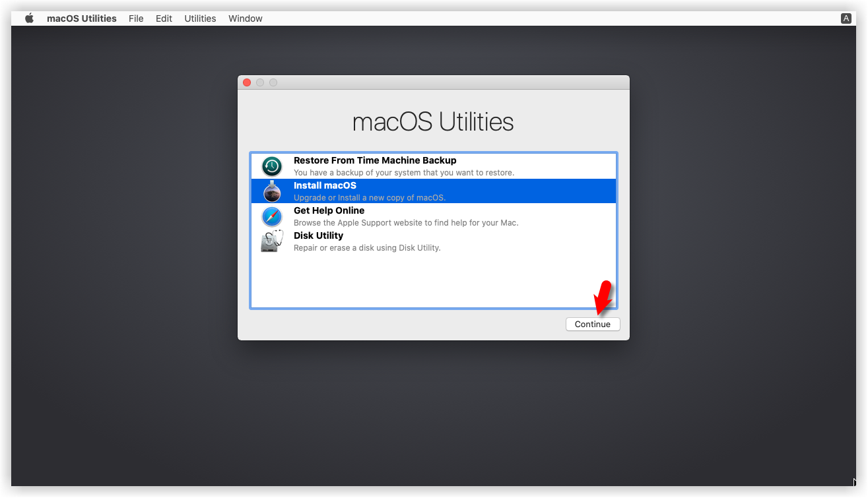
Task: Select the 'Get Help Online' option text
Action: pyautogui.click(x=329, y=210)
